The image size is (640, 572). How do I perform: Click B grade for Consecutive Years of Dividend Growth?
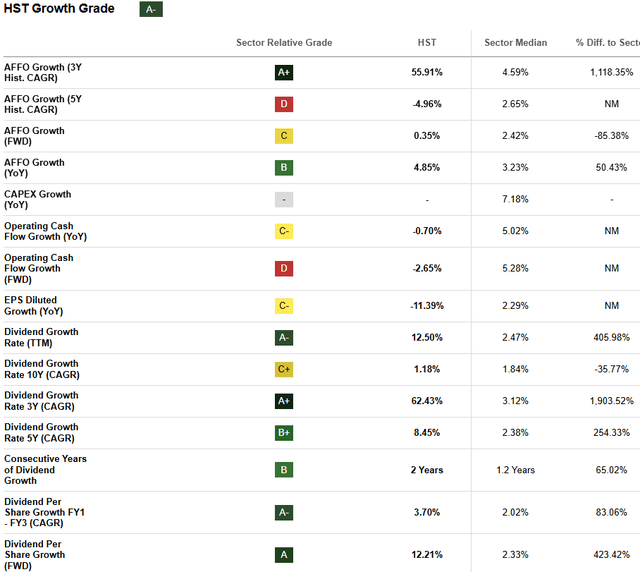point(284,470)
